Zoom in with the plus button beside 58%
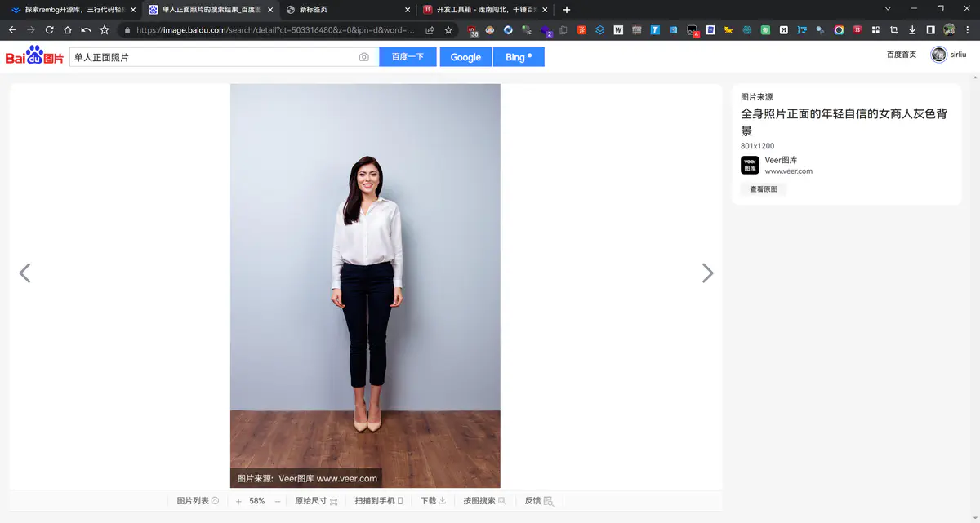The image size is (980, 523). tap(238, 501)
